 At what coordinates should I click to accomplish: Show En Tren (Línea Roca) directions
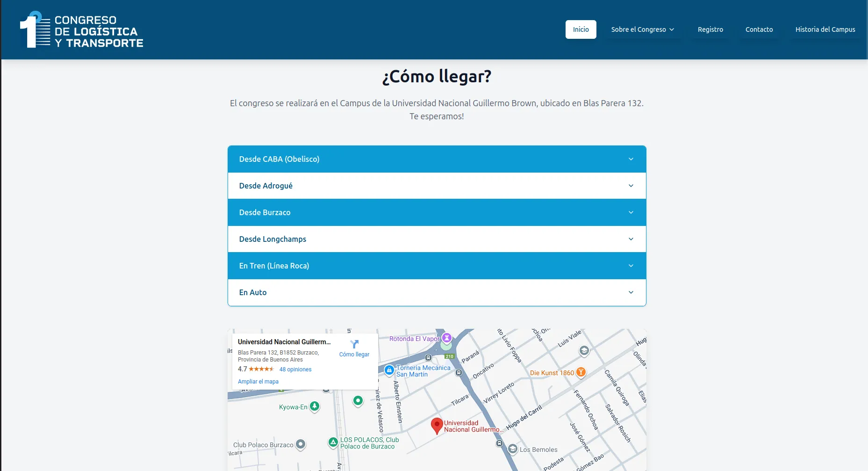point(437,266)
